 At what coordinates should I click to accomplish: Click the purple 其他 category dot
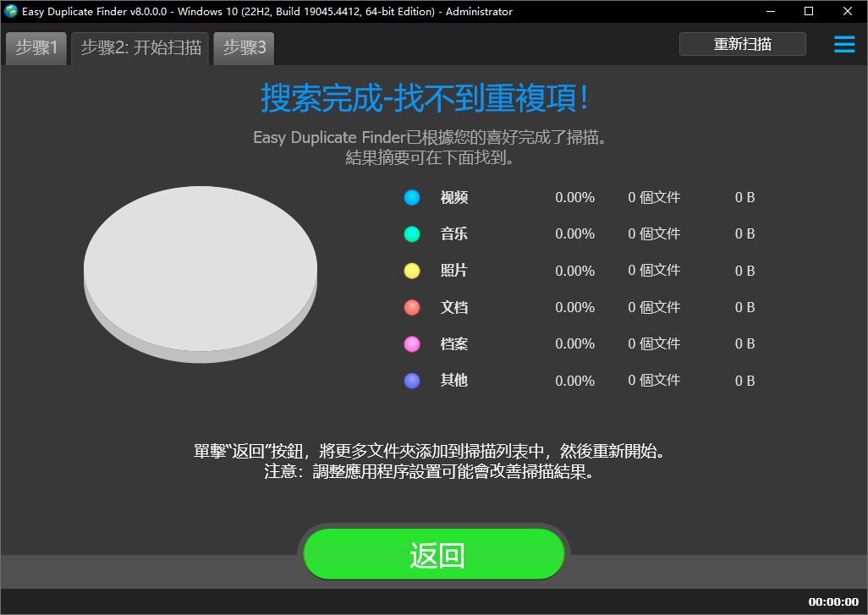tap(412, 381)
